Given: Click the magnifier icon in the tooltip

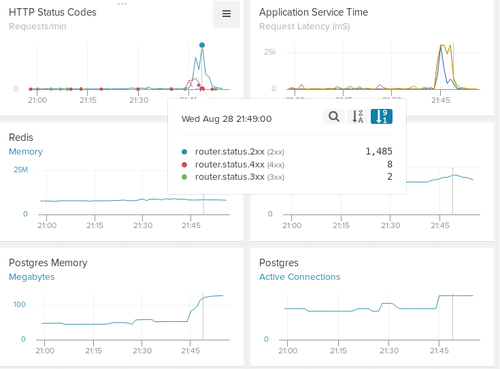Looking at the screenshot, I should (x=334, y=117).
